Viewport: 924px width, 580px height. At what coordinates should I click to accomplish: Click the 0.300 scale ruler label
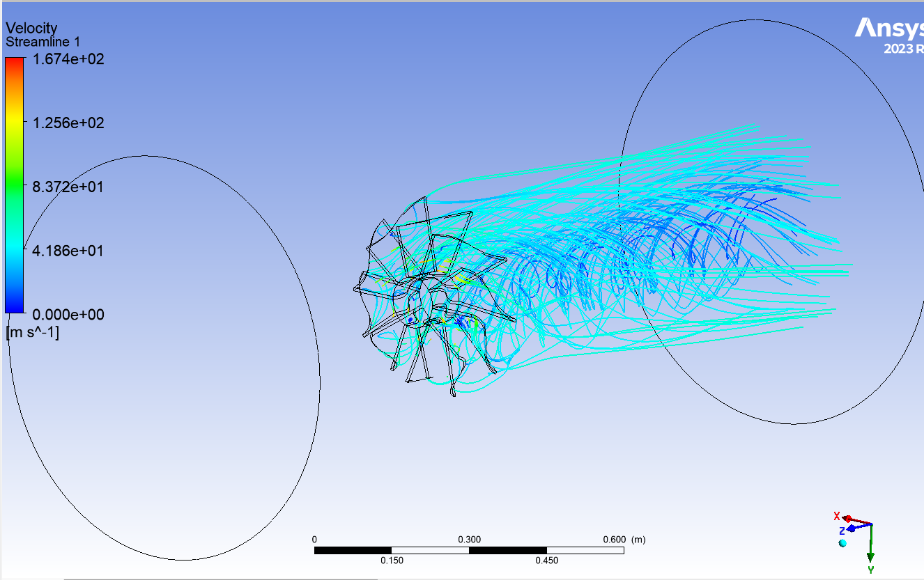point(469,540)
